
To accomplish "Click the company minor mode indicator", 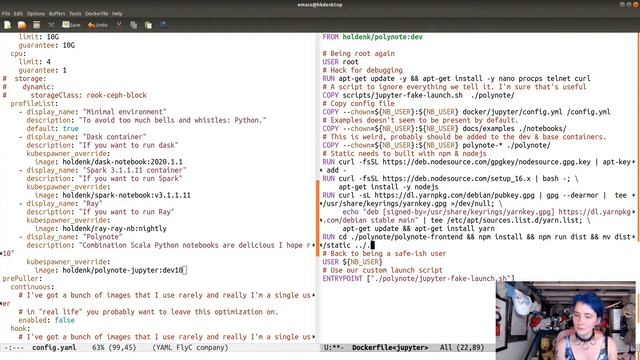I will 211,348.
